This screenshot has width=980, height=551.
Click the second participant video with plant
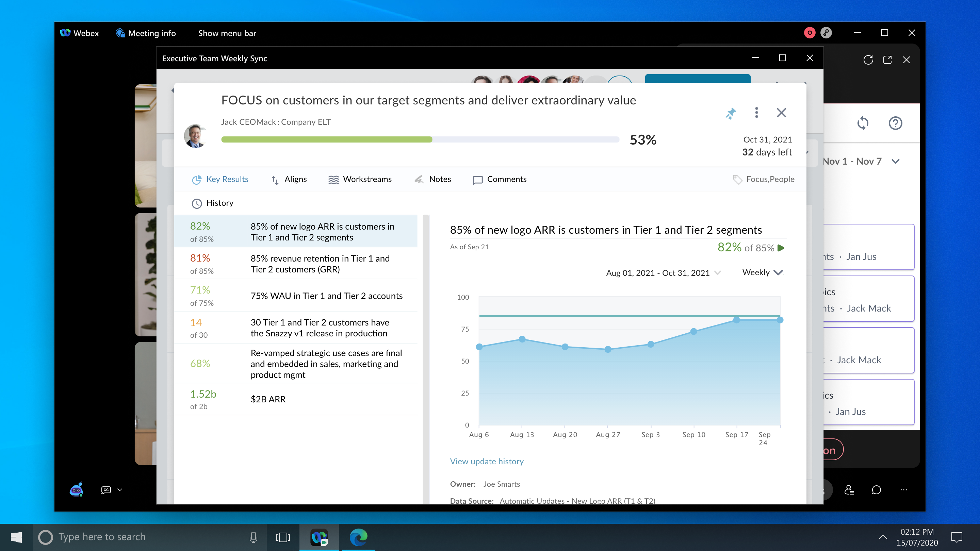tap(146, 274)
